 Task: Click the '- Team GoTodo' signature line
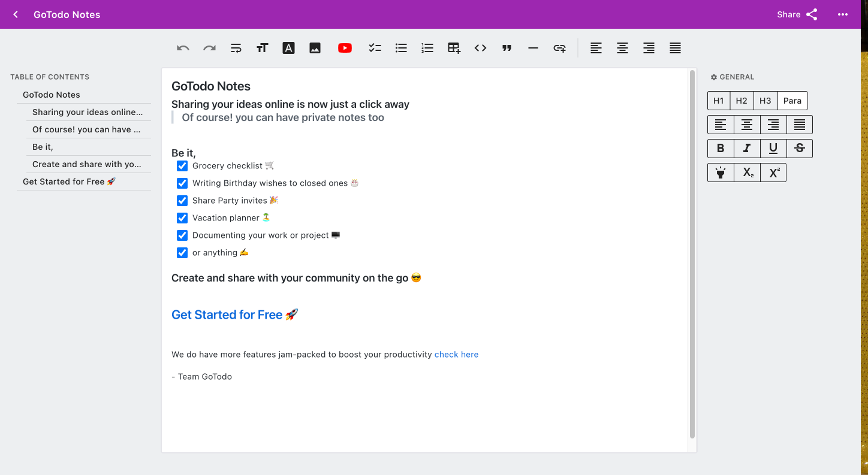click(x=201, y=377)
